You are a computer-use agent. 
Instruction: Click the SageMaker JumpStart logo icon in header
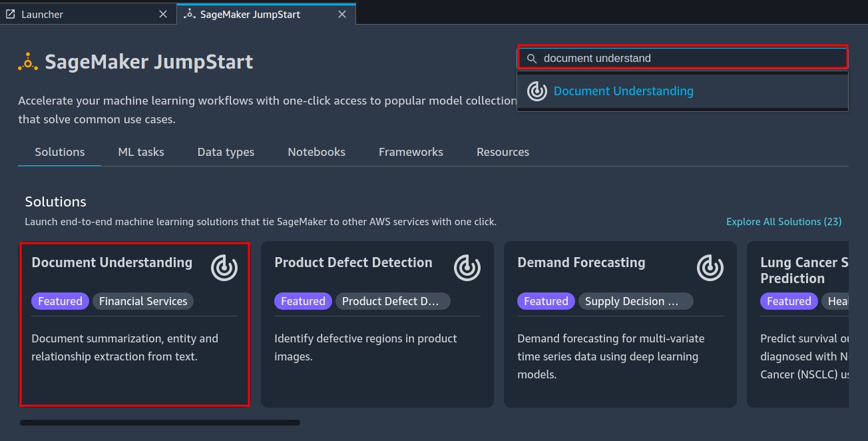pos(28,62)
